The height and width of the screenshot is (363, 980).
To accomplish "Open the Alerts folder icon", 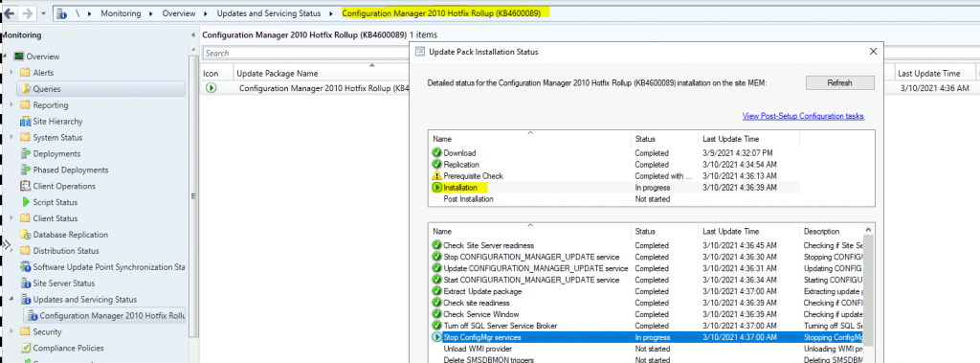I will tap(25, 73).
